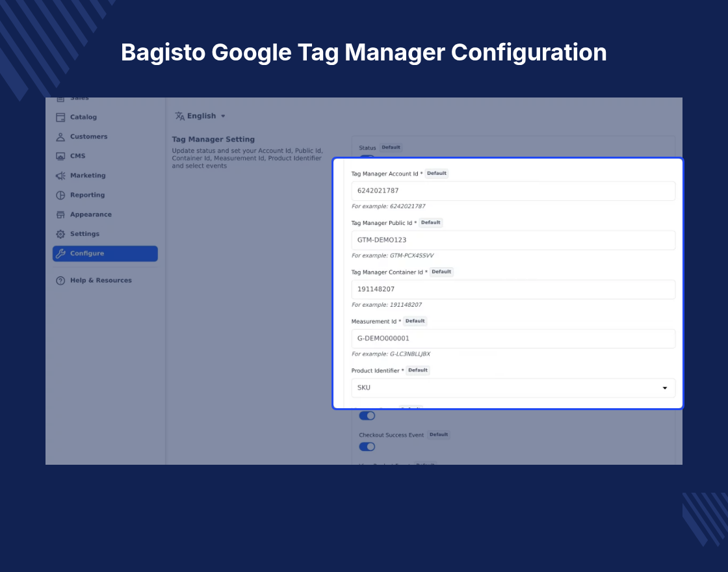
Task: Click the Tag Manager Container Id label
Action: (389, 272)
